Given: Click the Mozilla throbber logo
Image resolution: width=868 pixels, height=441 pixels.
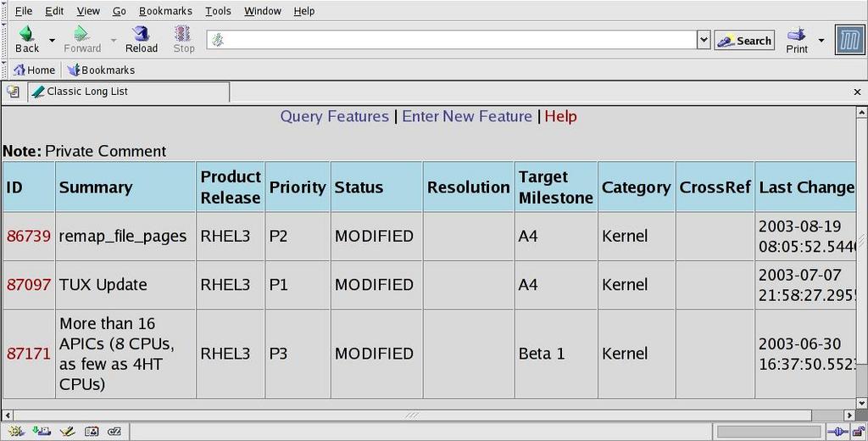Looking at the screenshot, I should [849, 40].
